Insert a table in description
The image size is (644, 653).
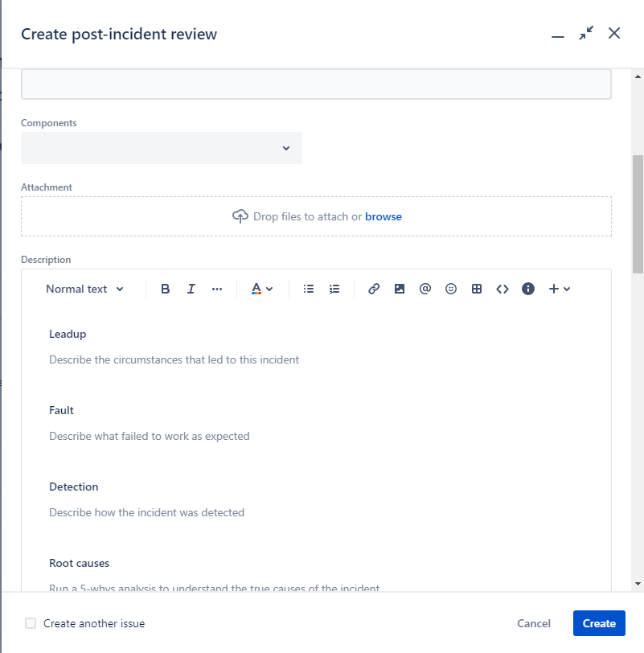477,289
